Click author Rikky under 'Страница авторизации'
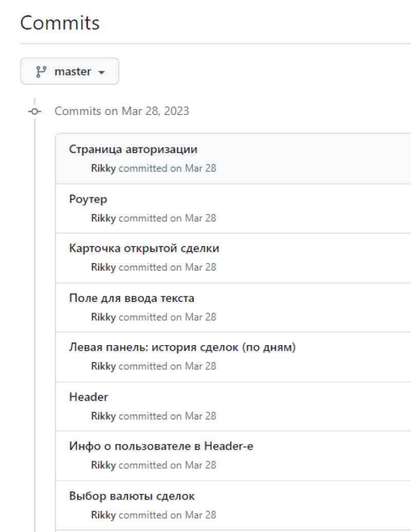This screenshot has width=411, height=532. tap(103, 168)
